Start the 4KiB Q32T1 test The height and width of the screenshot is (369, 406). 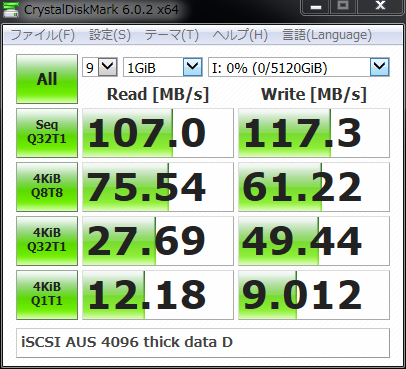[x=47, y=241]
